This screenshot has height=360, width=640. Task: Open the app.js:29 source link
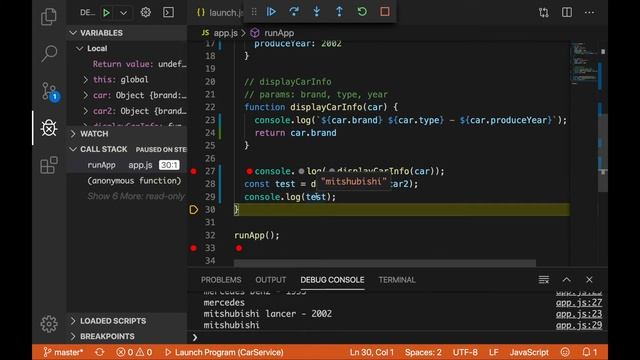point(579,325)
